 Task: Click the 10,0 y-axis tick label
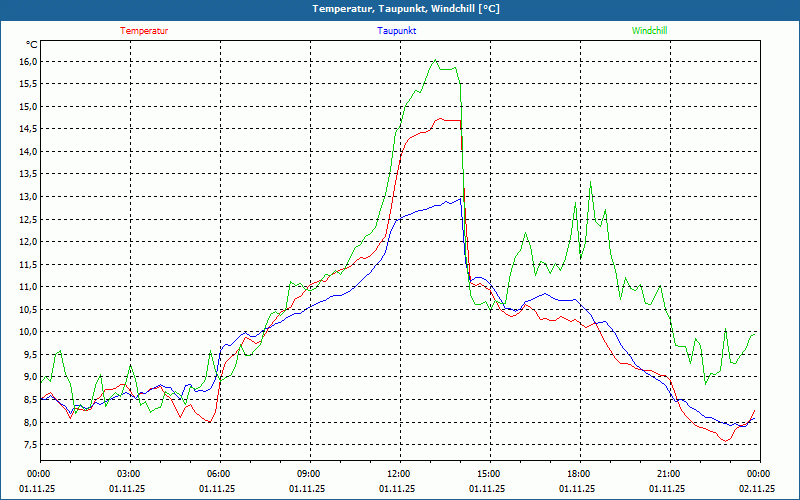(x=28, y=332)
